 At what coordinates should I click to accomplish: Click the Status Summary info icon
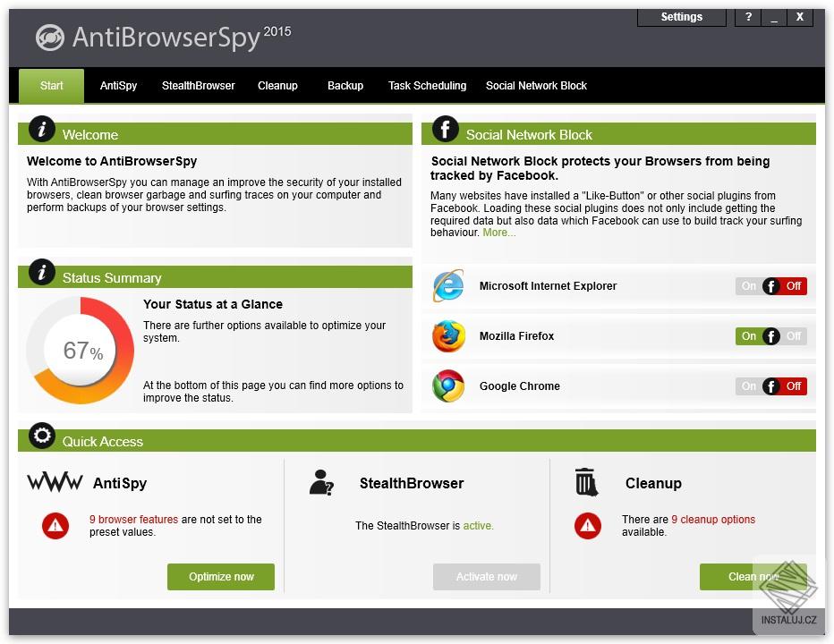pyautogui.click(x=42, y=272)
